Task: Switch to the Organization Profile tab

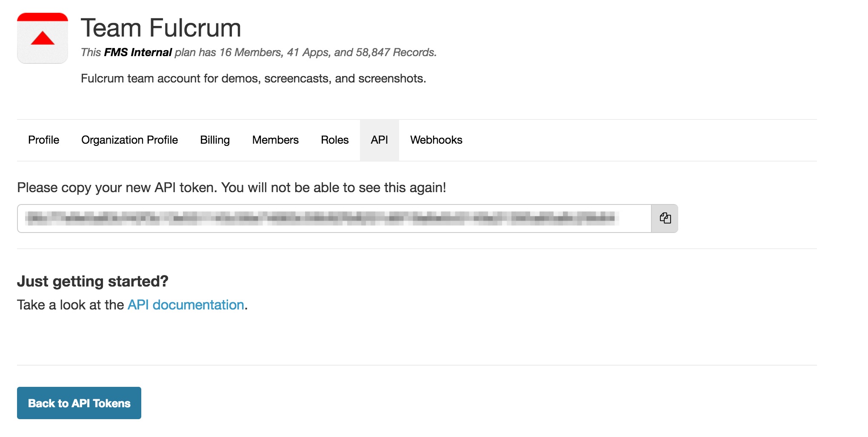Action: 129,140
